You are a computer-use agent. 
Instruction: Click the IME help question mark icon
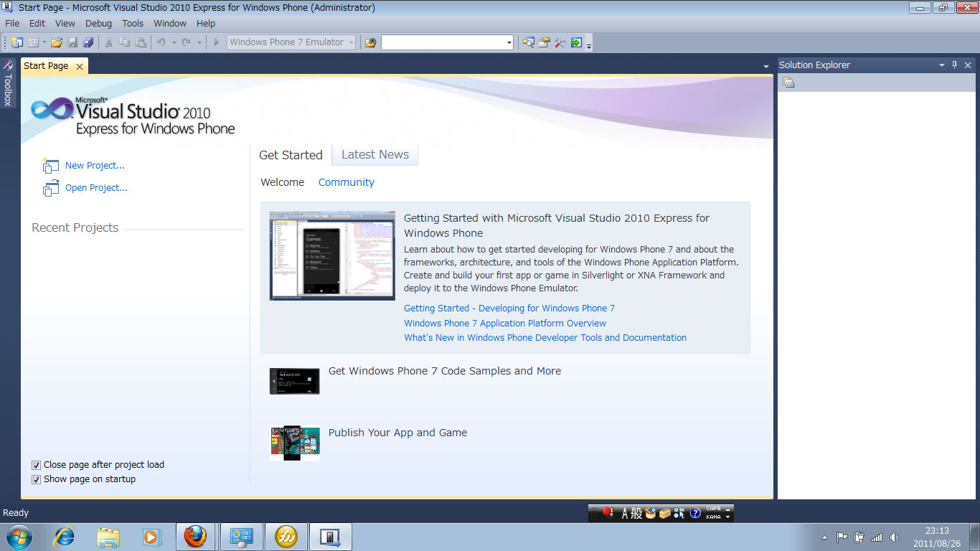click(695, 514)
